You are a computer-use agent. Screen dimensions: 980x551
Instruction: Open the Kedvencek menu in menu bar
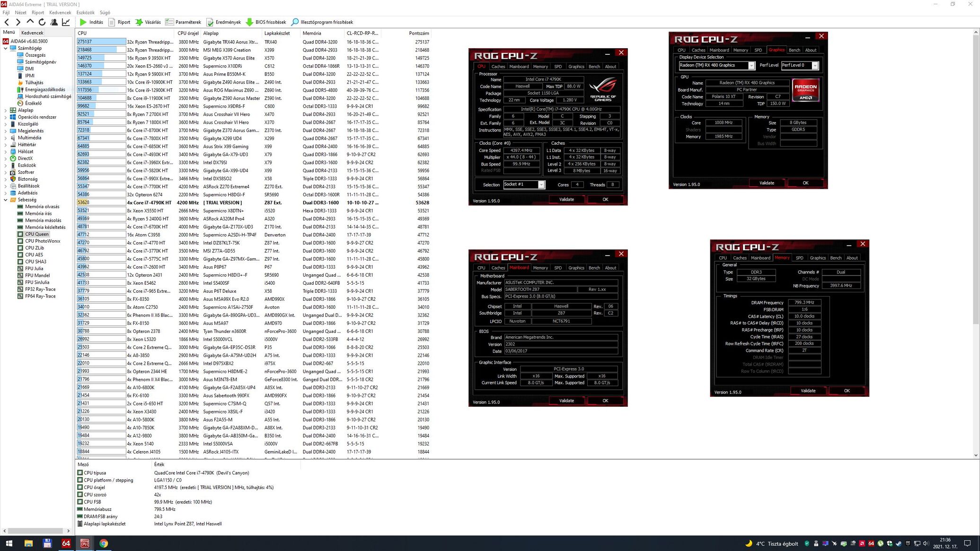click(60, 13)
